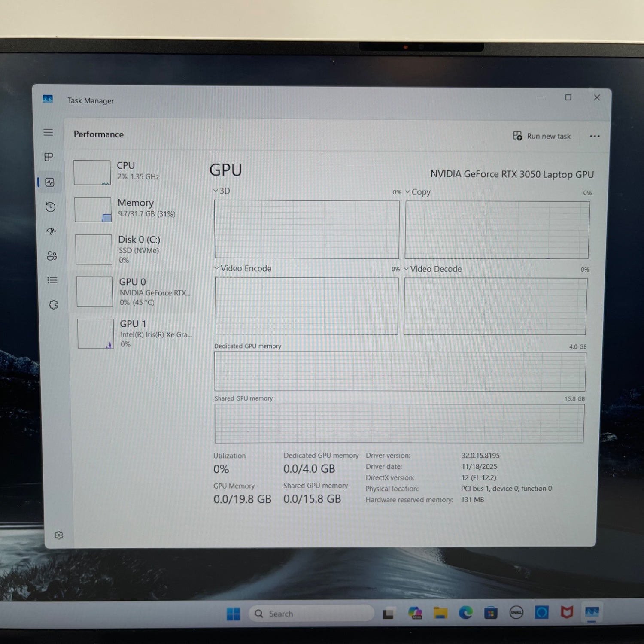
Task: Open the Task Manager hamburger navigation menu
Action: (48, 132)
